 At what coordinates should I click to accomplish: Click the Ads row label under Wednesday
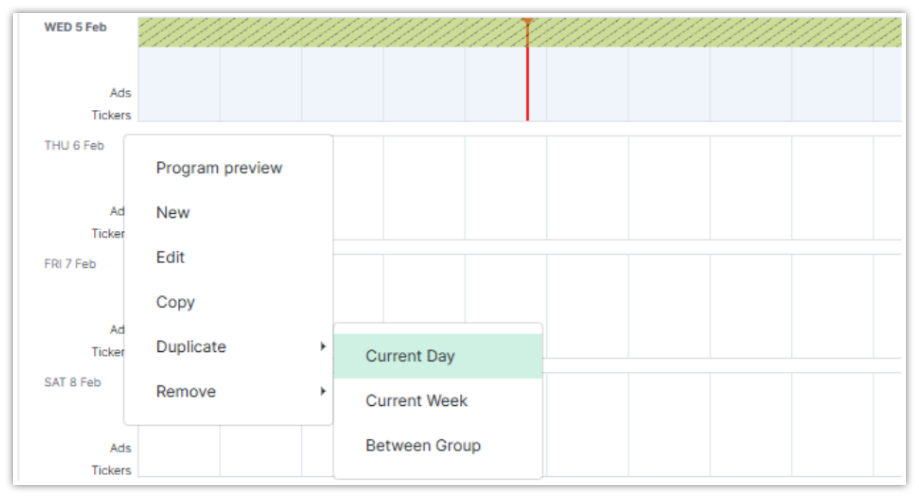120,93
